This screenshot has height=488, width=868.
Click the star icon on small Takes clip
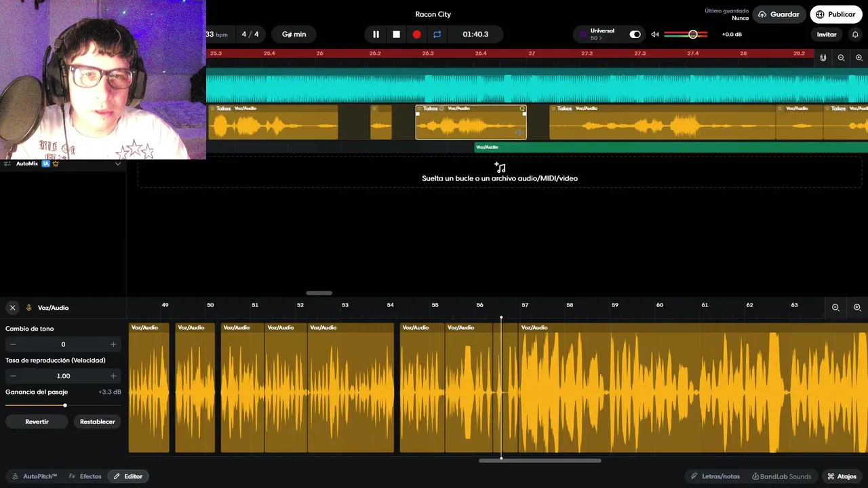(x=374, y=108)
